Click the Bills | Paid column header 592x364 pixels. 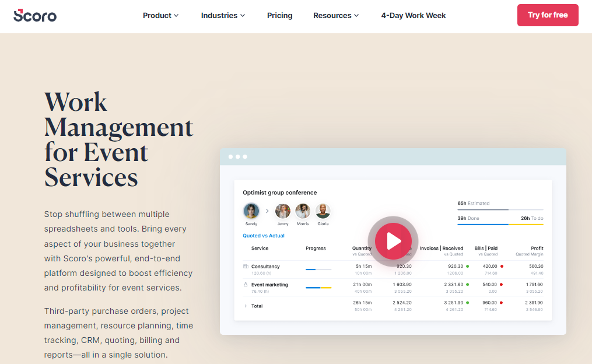486,248
